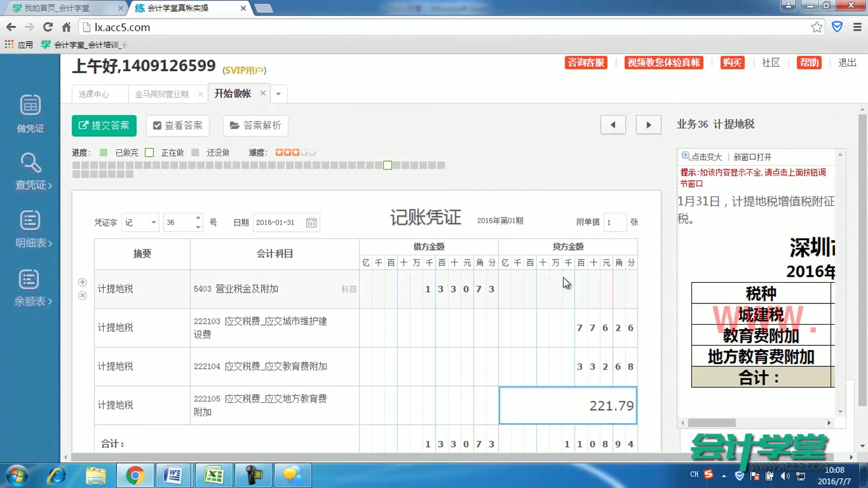Launch Excel from the Windows taskbar

[214, 475]
